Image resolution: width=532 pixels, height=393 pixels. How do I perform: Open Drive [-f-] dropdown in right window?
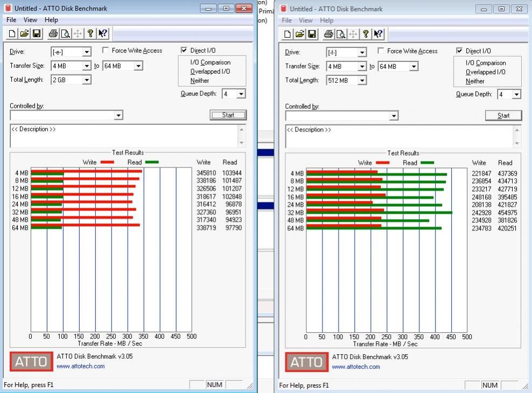(x=362, y=53)
